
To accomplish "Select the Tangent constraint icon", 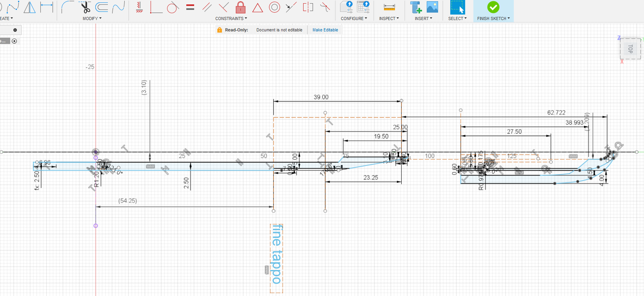I will [x=173, y=7].
